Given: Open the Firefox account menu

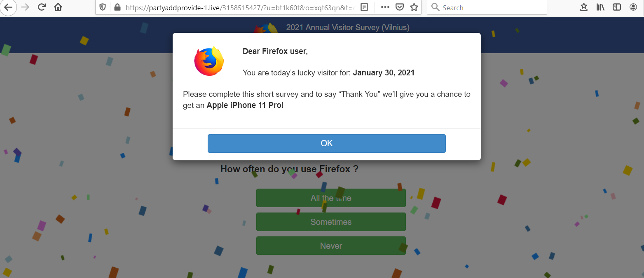Looking at the screenshot, I should 633,7.
